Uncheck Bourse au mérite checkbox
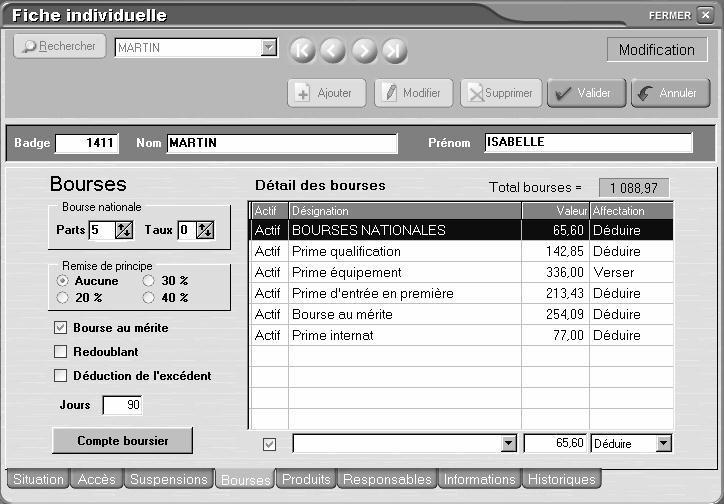Viewport: 724px width, 504px height. point(60,328)
